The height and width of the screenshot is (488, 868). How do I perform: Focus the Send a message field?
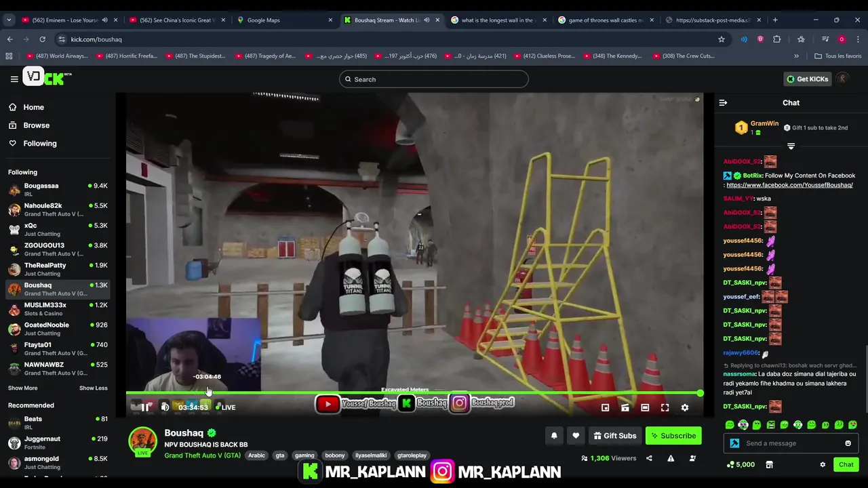[x=791, y=443]
